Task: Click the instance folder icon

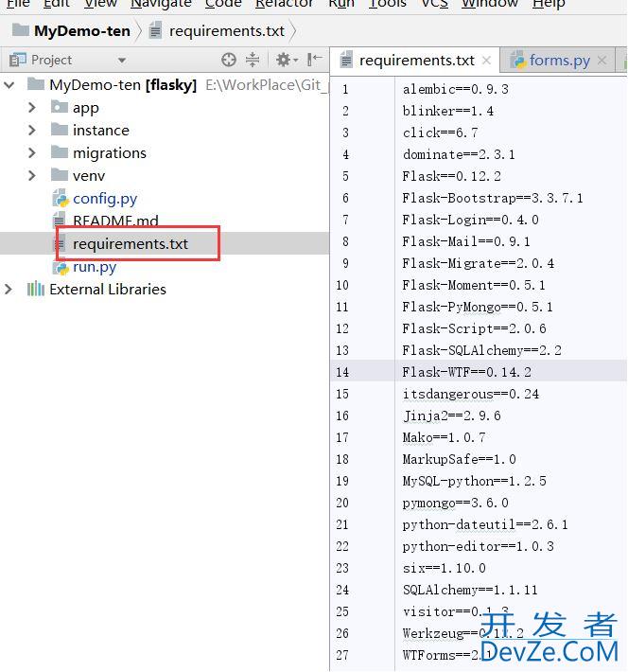Action: point(60,130)
